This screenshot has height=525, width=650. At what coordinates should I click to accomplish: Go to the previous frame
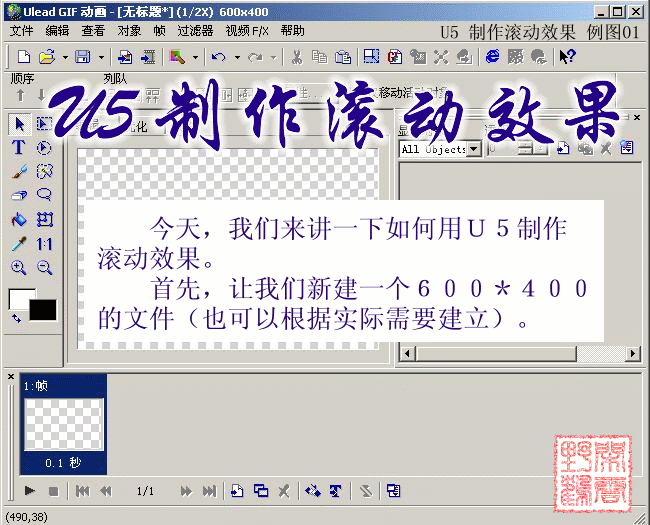[x=106, y=491]
